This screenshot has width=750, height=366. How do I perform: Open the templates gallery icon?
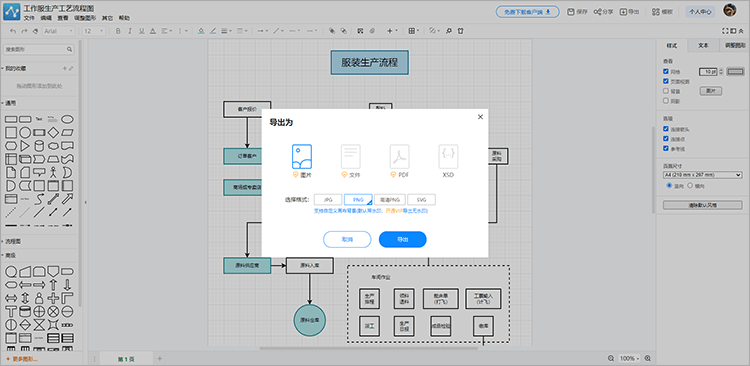tap(656, 11)
